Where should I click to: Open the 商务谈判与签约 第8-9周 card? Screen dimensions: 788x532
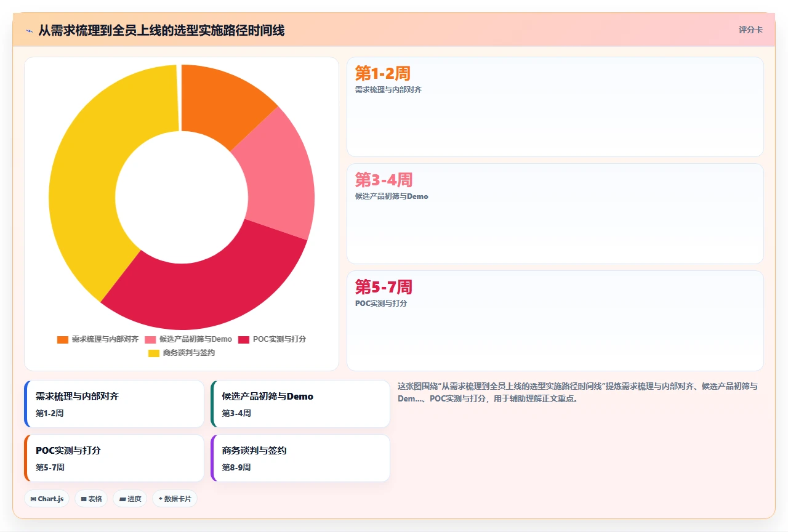pyautogui.click(x=300, y=458)
